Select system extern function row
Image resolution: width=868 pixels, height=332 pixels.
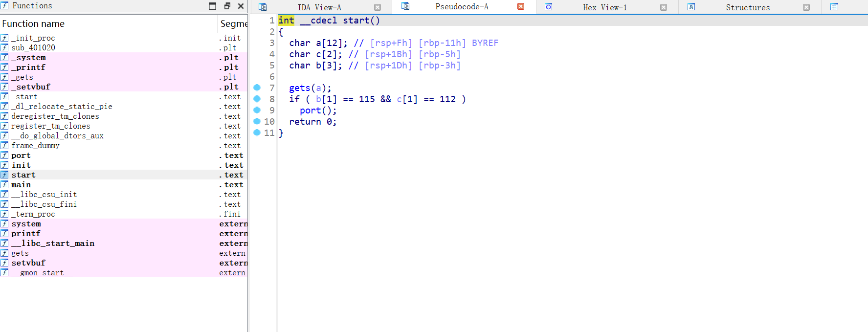tap(124, 223)
